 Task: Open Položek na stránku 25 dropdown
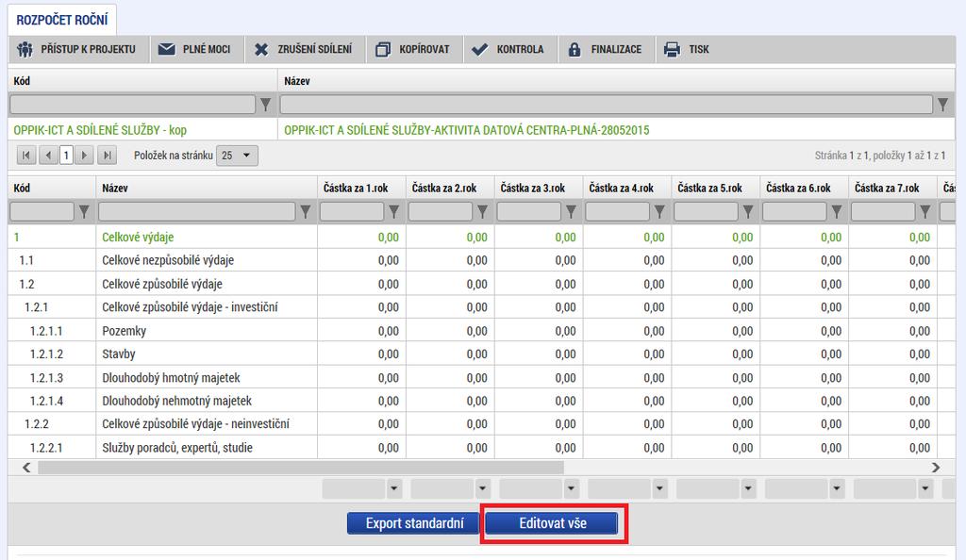pos(237,156)
